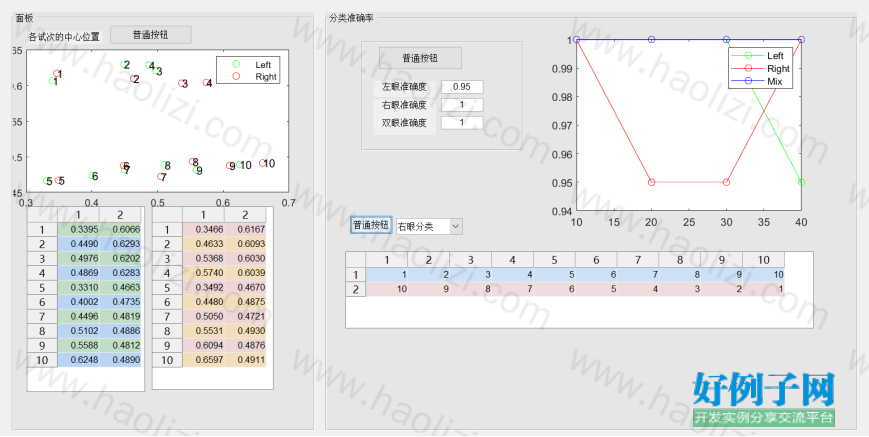Select cell 0.4633 in right table
The image size is (869, 437).
[x=203, y=244]
